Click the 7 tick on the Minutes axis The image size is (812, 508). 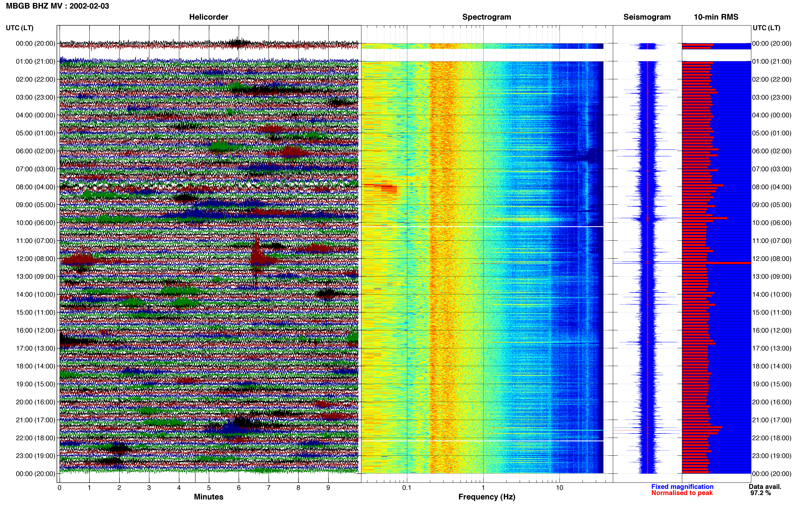[269, 488]
